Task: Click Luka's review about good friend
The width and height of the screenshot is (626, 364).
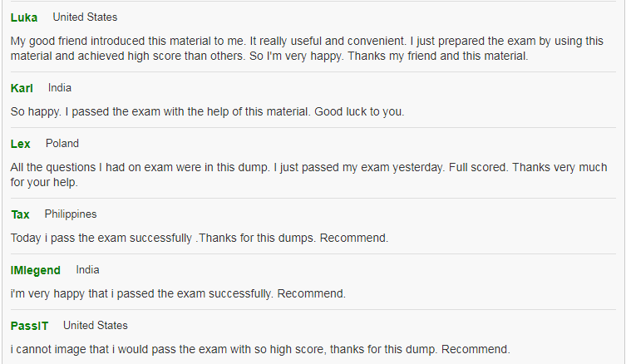Action: pyautogui.click(x=307, y=48)
